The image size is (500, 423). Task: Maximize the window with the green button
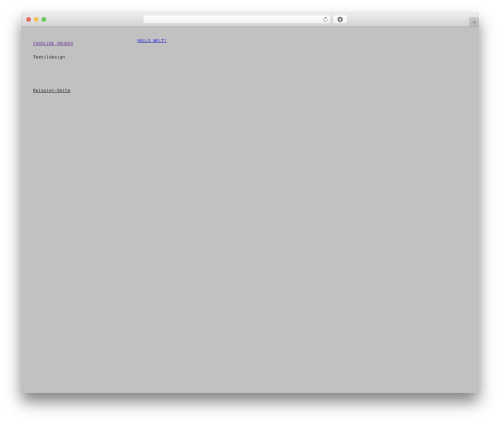point(44,19)
